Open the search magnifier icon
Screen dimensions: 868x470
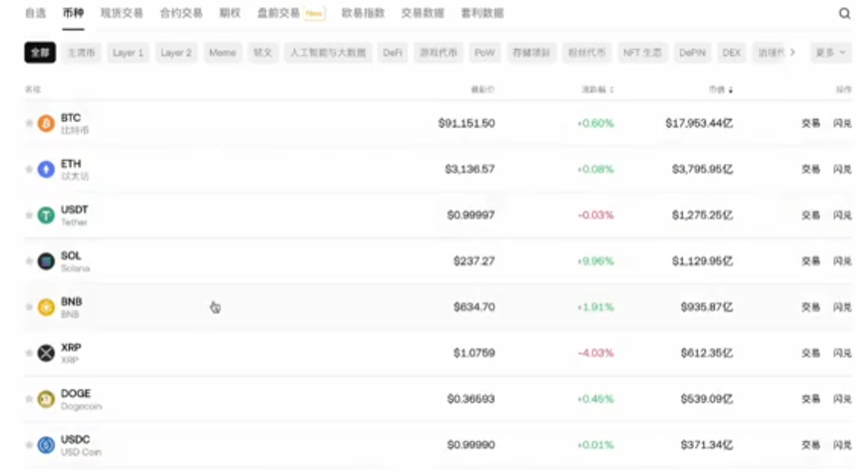coord(844,13)
